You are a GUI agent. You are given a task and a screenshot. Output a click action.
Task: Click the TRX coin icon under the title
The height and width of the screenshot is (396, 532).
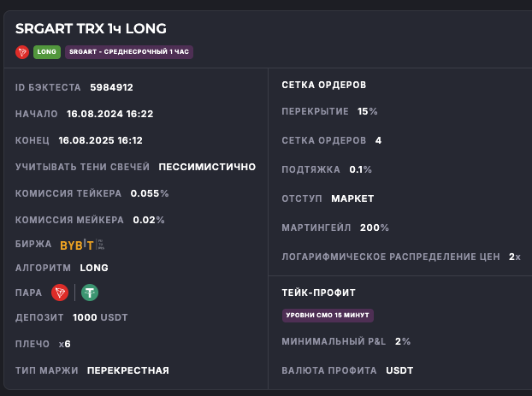22,52
